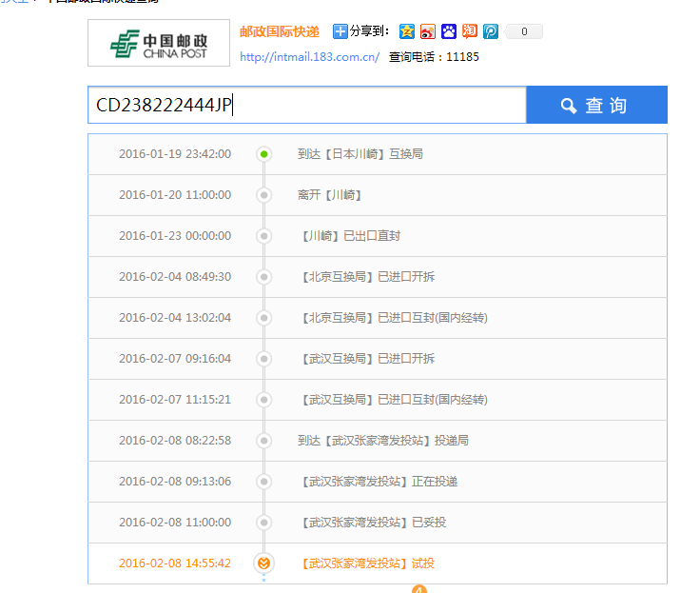Image resolution: width=700 pixels, height=593 pixels.
Task: Click timeline dot for 已出口直封 row
Action: pyautogui.click(x=263, y=236)
